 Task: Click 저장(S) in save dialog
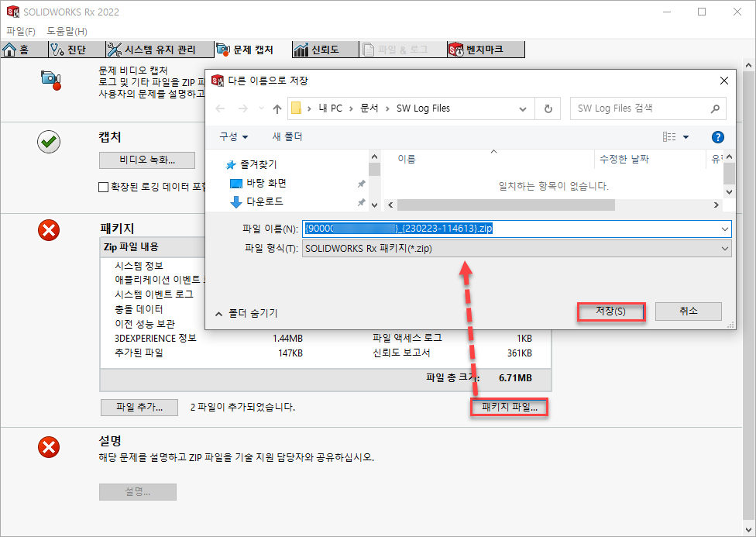[611, 312]
